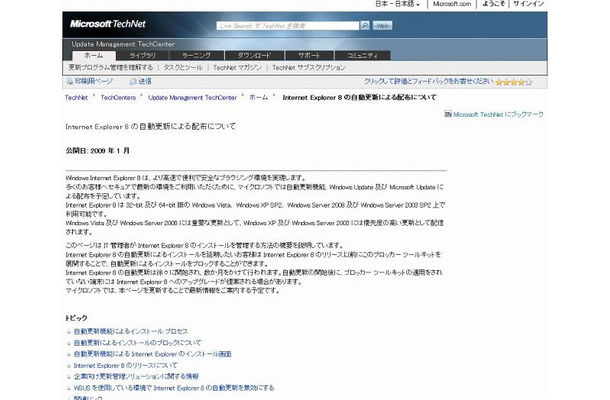Screen dimensions: 610x400
Task: Click the トピック heading
Action: coord(76,318)
